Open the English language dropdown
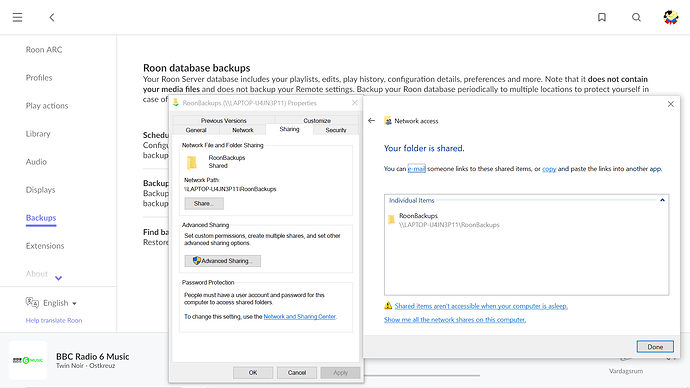Viewport: 690px width, 388px height. (60, 303)
